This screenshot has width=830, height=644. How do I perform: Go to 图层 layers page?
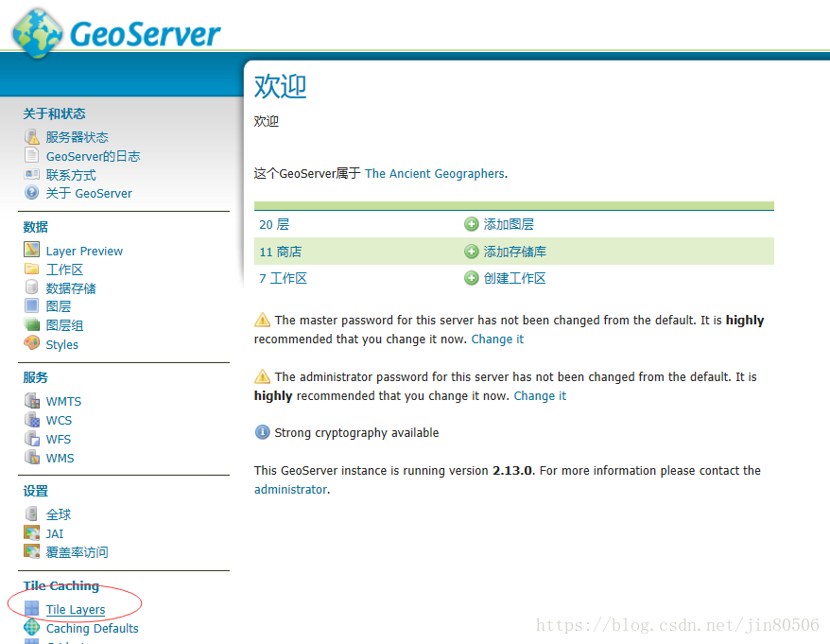point(59,306)
